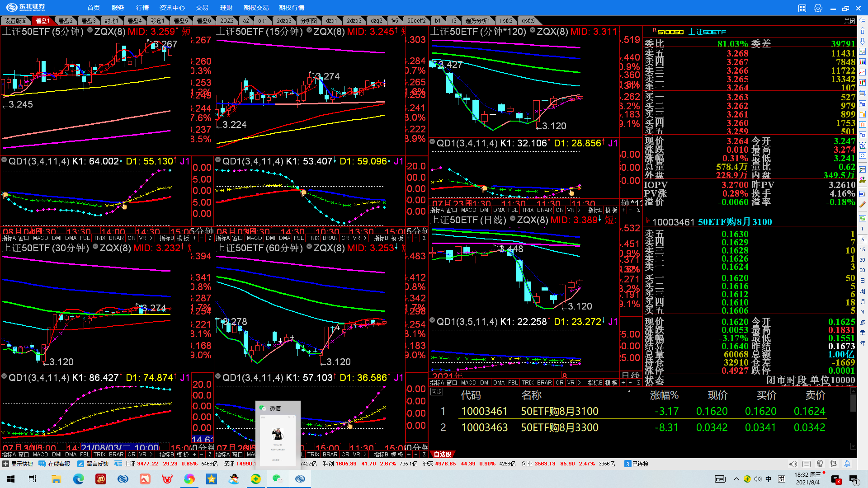
Task: Open the settings gear in title bar
Action: (x=818, y=8)
